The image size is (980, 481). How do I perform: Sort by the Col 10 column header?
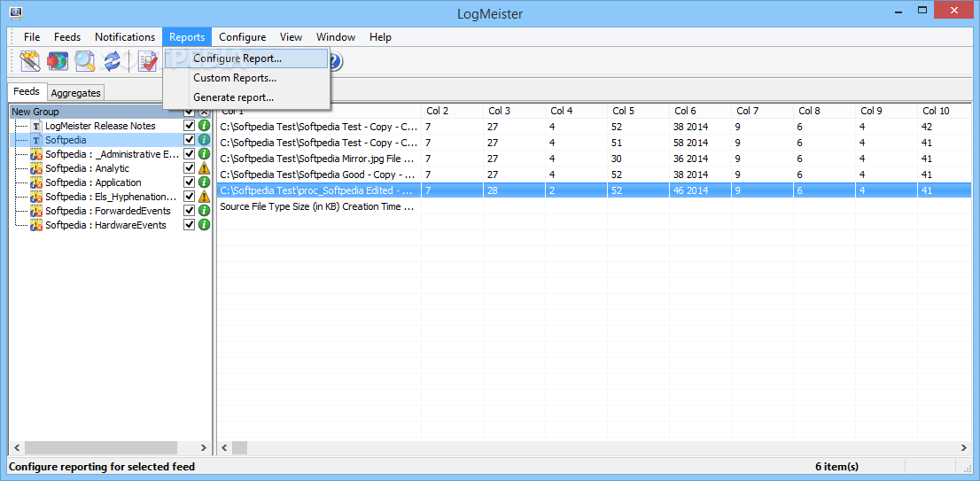(x=945, y=111)
